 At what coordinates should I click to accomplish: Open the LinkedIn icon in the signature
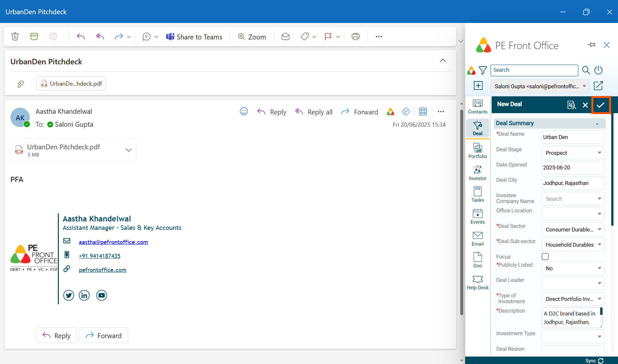(84, 295)
